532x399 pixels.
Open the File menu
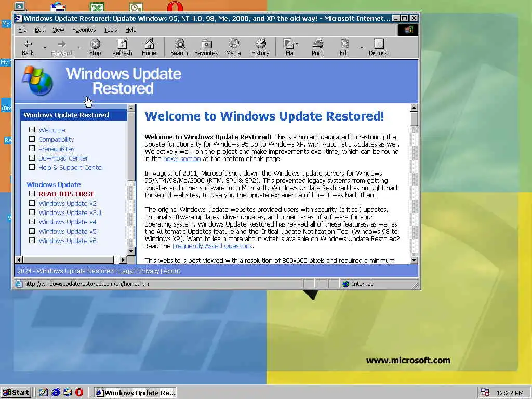pos(22,30)
